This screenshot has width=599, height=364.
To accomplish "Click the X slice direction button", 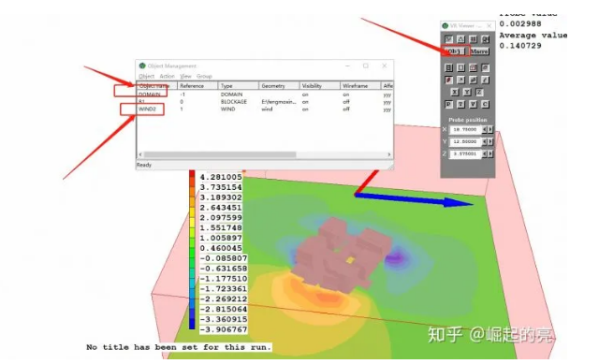I will pos(455,92).
